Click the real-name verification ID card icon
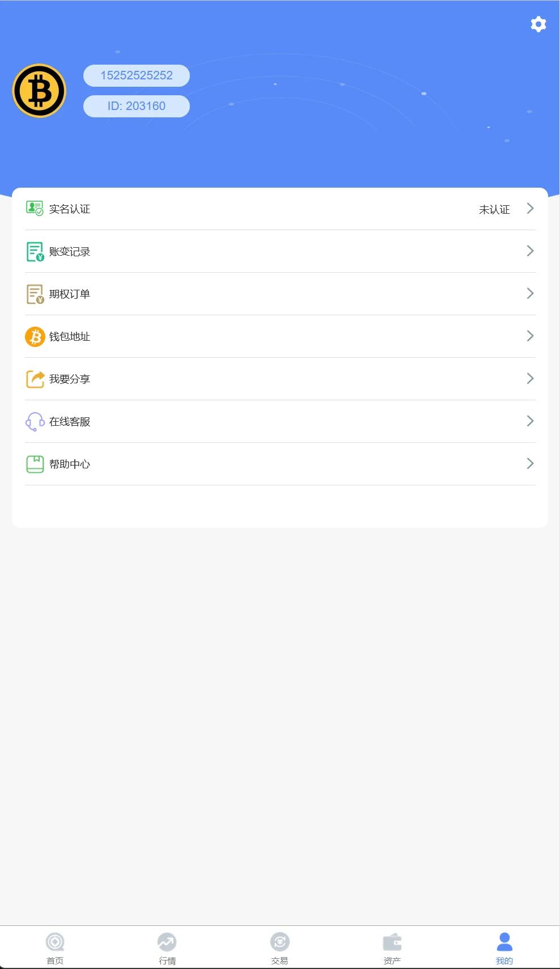The height and width of the screenshot is (969, 560). click(35, 209)
